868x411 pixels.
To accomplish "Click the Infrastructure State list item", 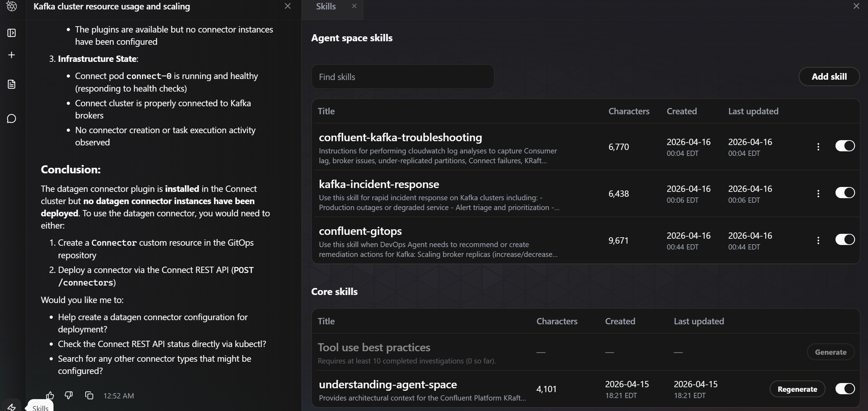I will pos(98,59).
